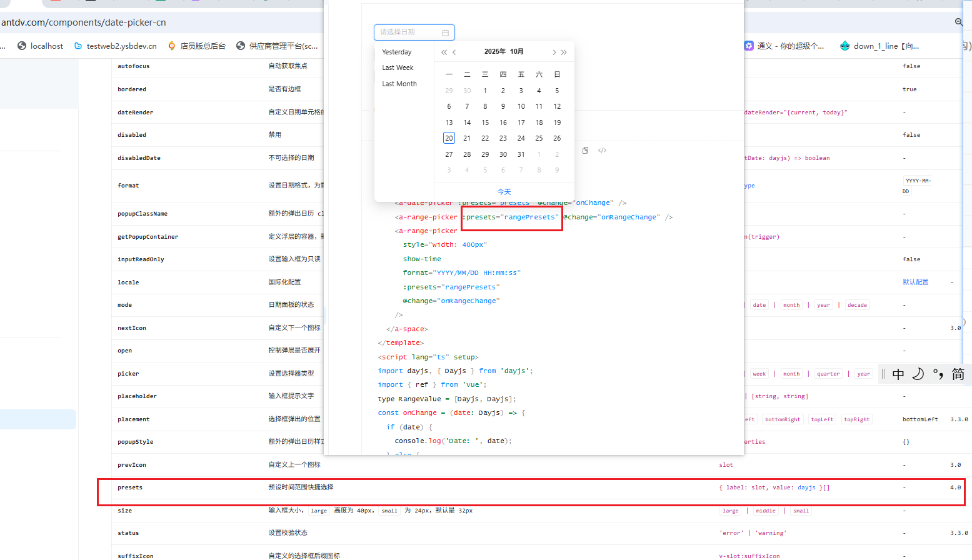Click the 'middle' tag in size row
This screenshot has width=972, height=560.
[x=766, y=511]
